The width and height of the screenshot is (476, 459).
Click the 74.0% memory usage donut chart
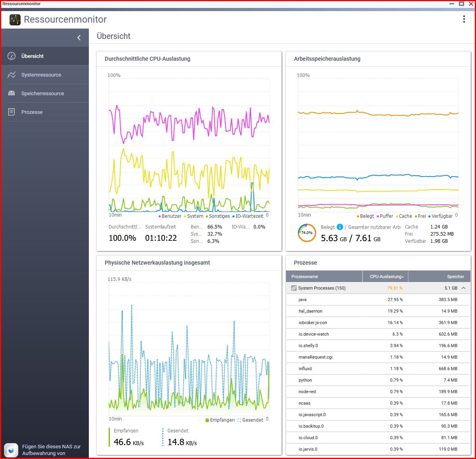[307, 233]
